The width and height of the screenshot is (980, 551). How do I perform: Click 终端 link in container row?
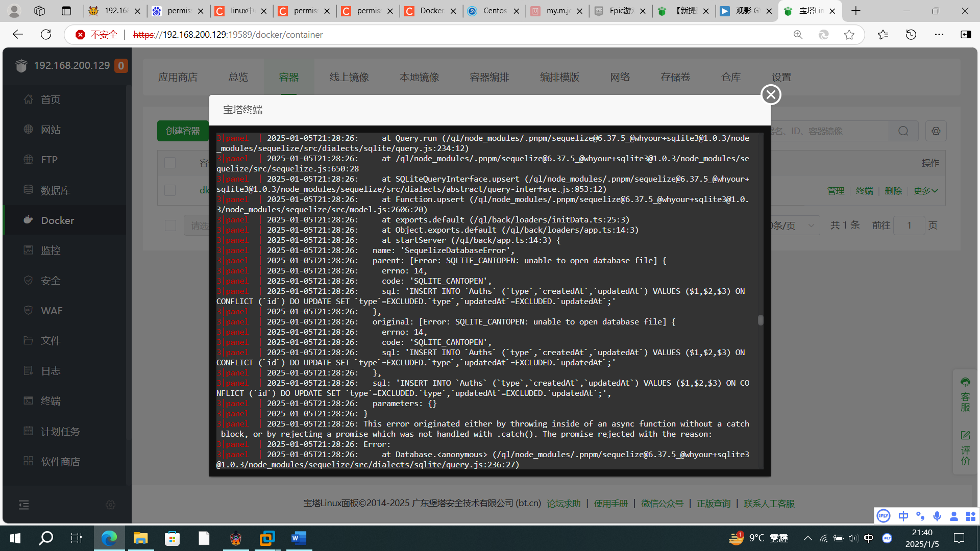[x=865, y=191]
